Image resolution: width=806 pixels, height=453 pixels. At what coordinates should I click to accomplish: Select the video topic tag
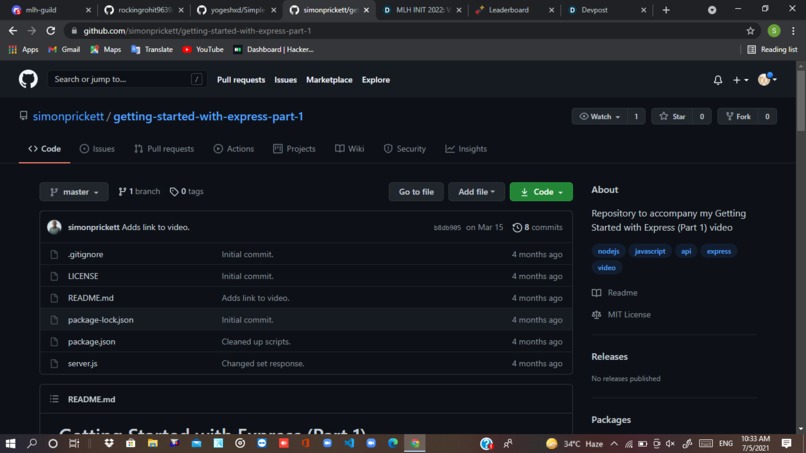(x=607, y=267)
